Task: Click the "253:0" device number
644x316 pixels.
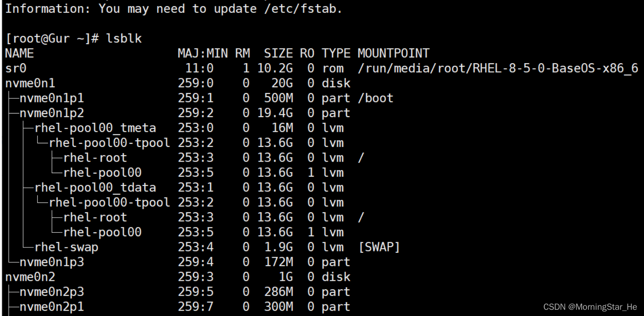Action: (x=195, y=128)
